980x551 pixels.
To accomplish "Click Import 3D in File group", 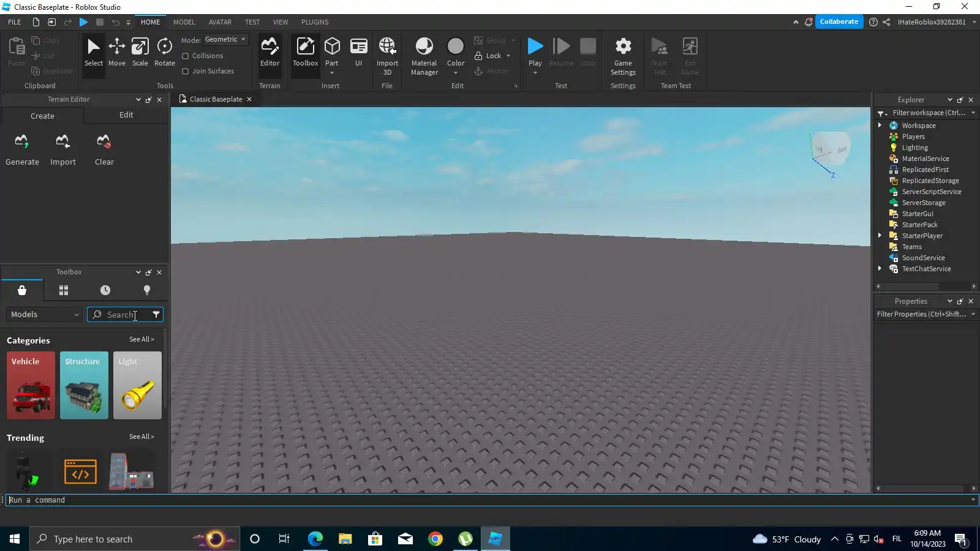I will point(387,56).
